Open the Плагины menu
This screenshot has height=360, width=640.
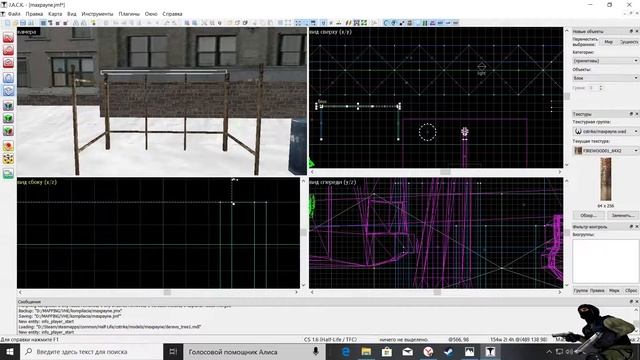click(x=129, y=14)
